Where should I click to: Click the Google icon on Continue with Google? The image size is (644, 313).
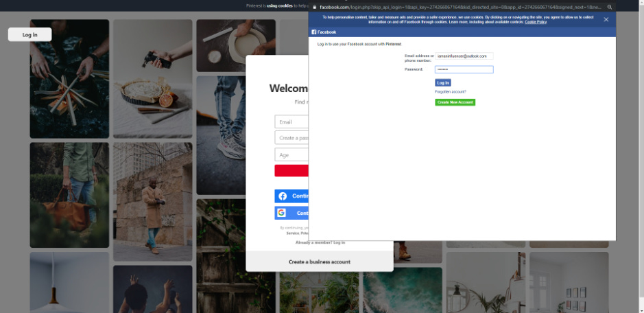coord(281,213)
